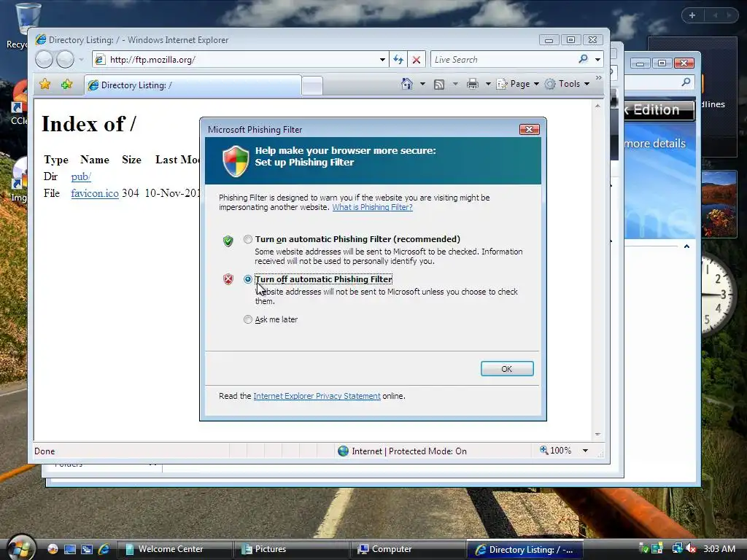Click the taskbar clock showing 3:03 AM
The width and height of the screenshot is (747, 560).
[x=719, y=548]
